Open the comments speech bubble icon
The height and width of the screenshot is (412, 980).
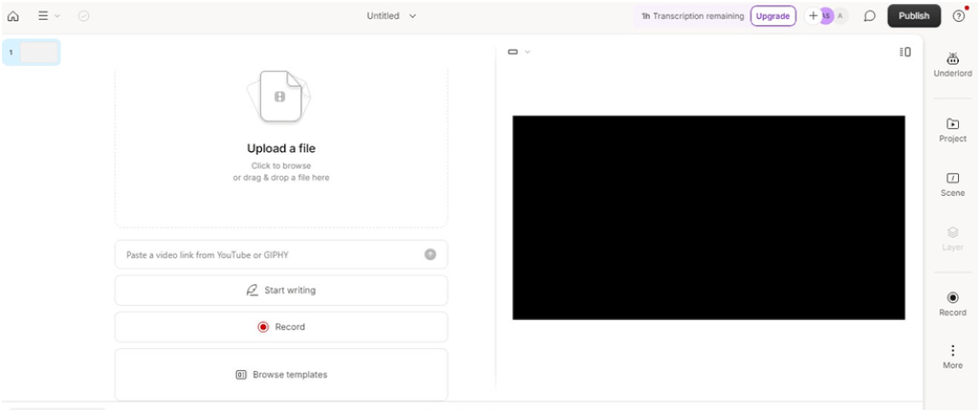click(869, 16)
